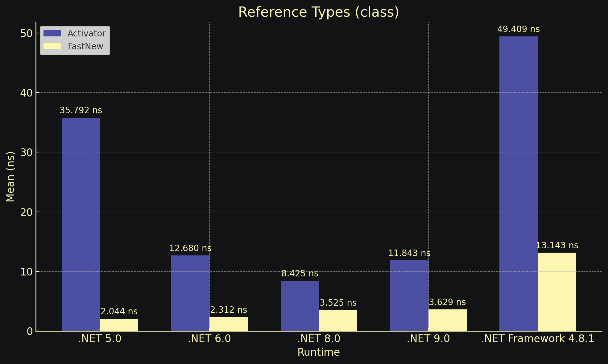Select the .NET 9.0 Activator bar
608x364 pixels.
tap(409, 296)
